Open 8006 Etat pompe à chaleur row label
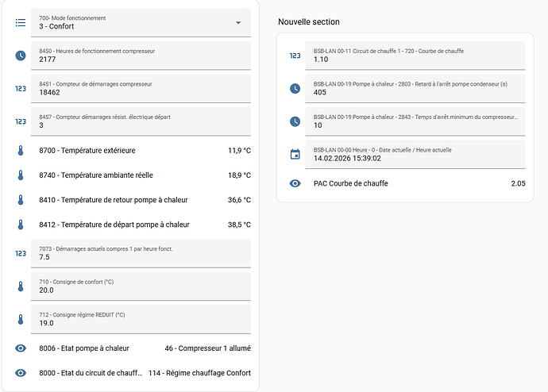 (x=84, y=348)
